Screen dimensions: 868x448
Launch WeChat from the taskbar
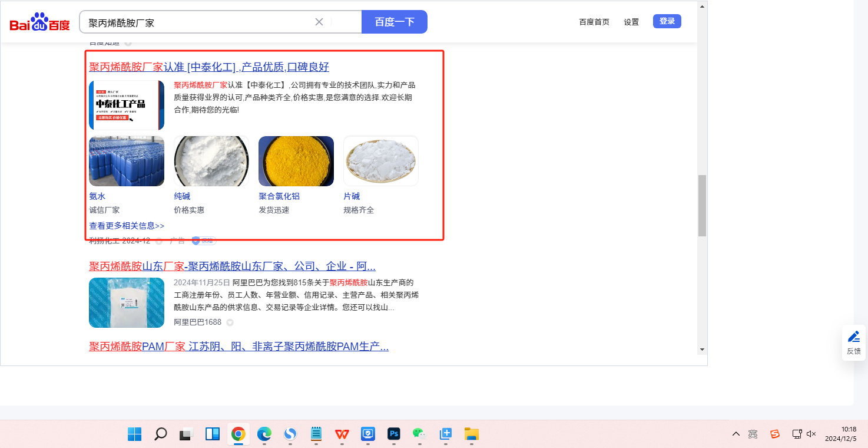click(x=419, y=434)
